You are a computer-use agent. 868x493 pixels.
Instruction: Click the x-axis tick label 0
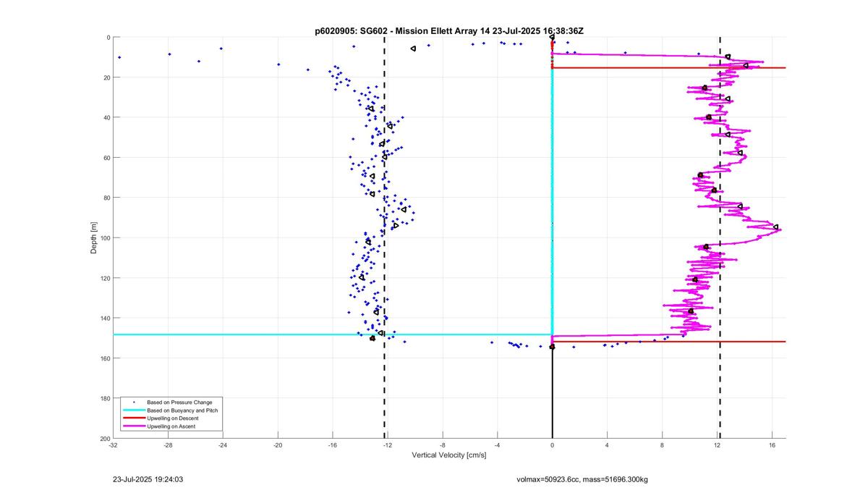pyautogui.click(x=553, y=445)
